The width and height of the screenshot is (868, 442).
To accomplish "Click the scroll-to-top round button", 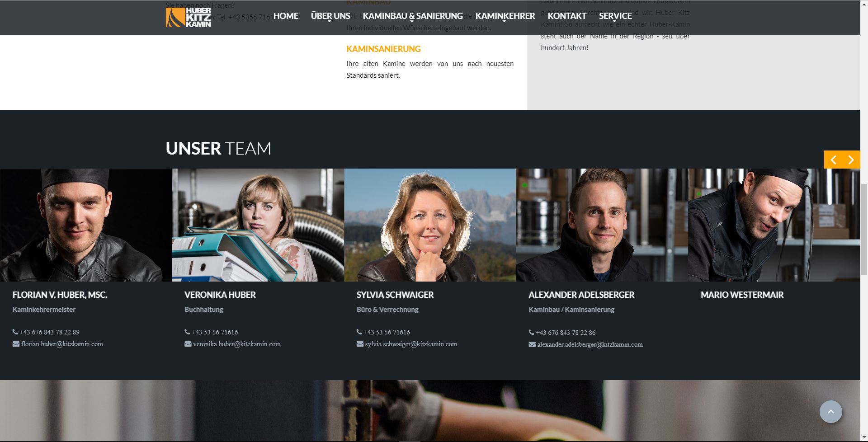I will [x=831, y=412].
